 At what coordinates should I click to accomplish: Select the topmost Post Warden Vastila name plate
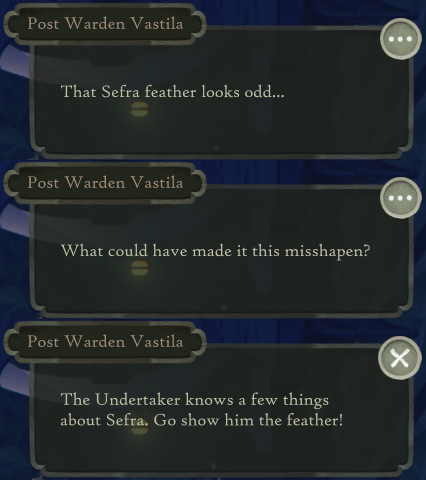tap(105, 24)
